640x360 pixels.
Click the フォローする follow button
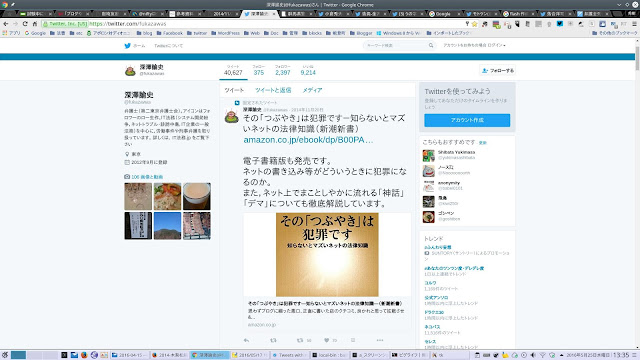[x=498, y=71]
